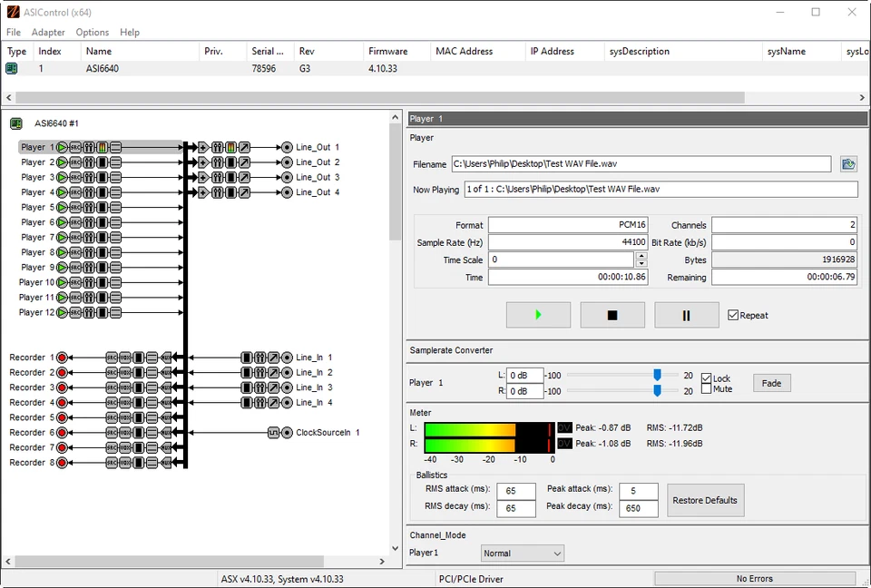The height and width of the screenshot is (588, 871).
Task: Click the SRC sample rate converter icon on Player 2
Action: (75, 162)
